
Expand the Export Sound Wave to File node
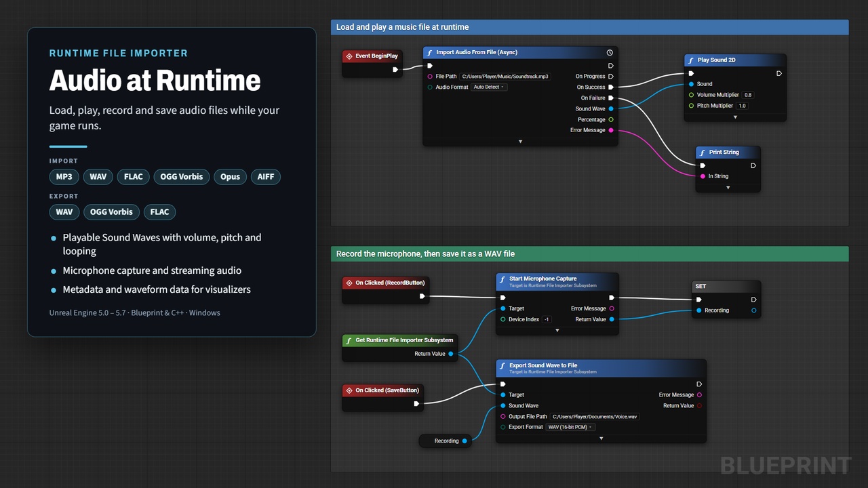pos(601,439)
